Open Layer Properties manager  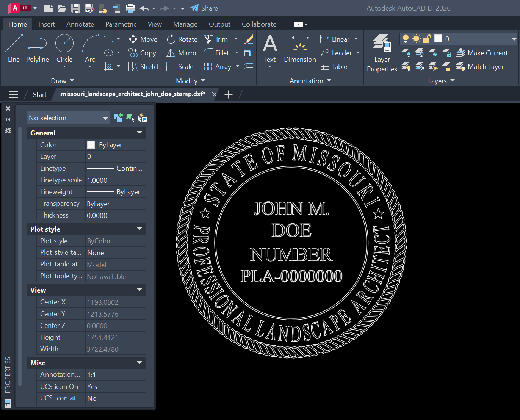click(x=382, y=53)
